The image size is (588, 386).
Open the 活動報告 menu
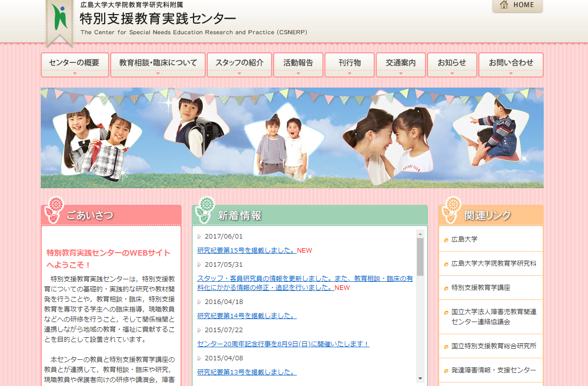tap(298, 65)
